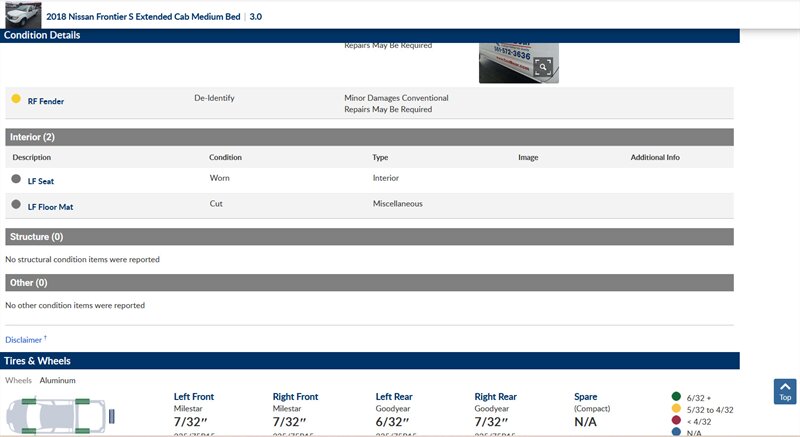800x437 pixels.
Task: Open the RF Fender condition item
Action: point(46,101)
